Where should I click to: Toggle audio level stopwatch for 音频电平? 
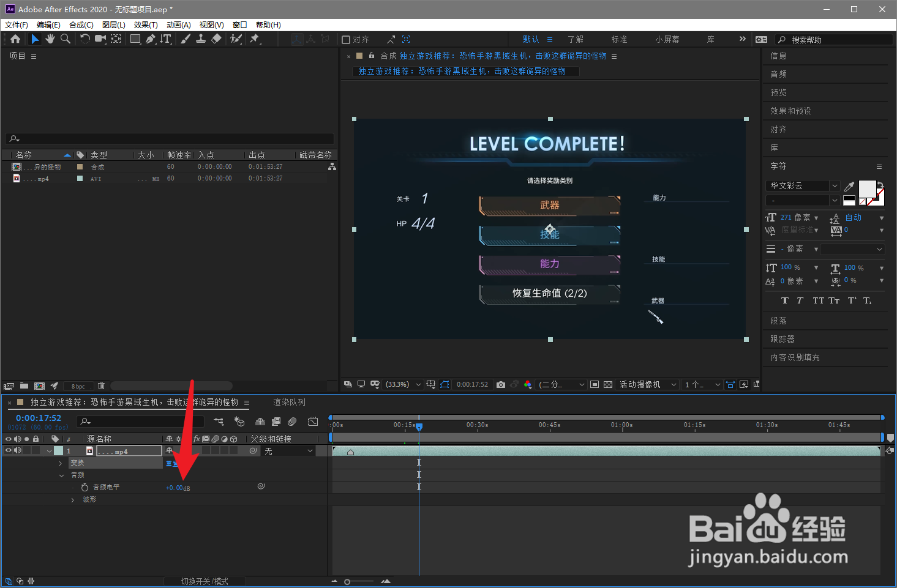(84, 488)
